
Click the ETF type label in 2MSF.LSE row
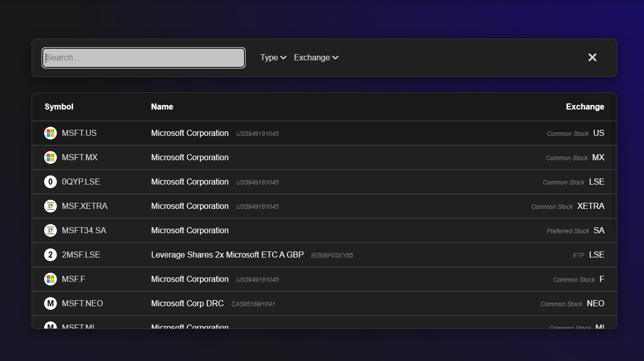(579, 256)
